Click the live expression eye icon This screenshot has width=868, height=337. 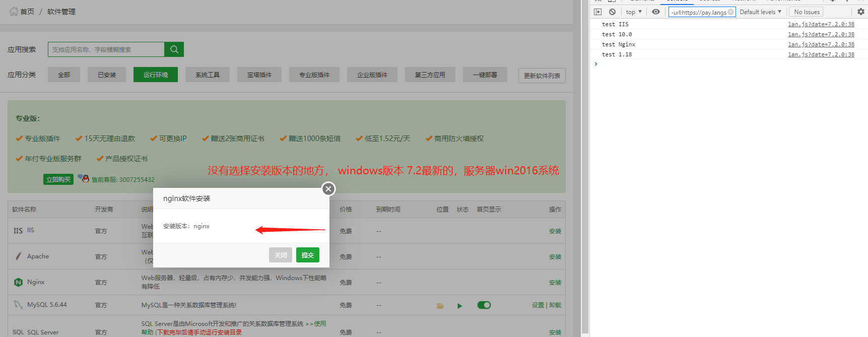click(x=656, y=12)
